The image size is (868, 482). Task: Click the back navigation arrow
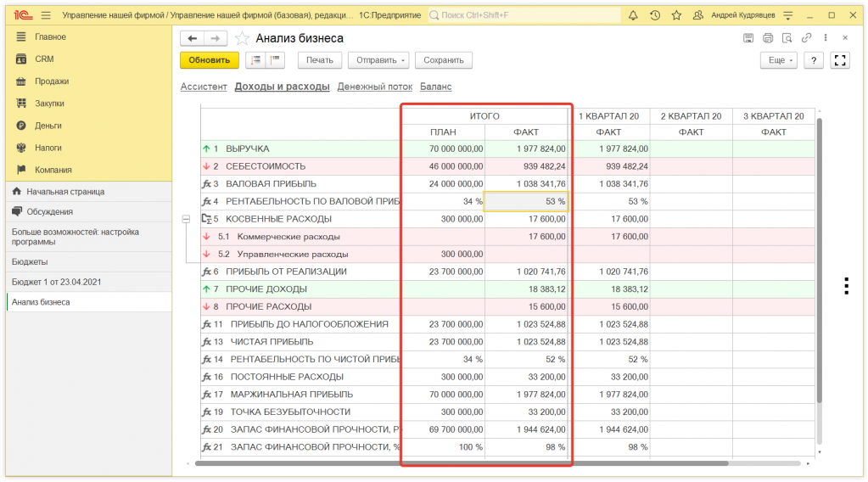[x=193, y=38]
